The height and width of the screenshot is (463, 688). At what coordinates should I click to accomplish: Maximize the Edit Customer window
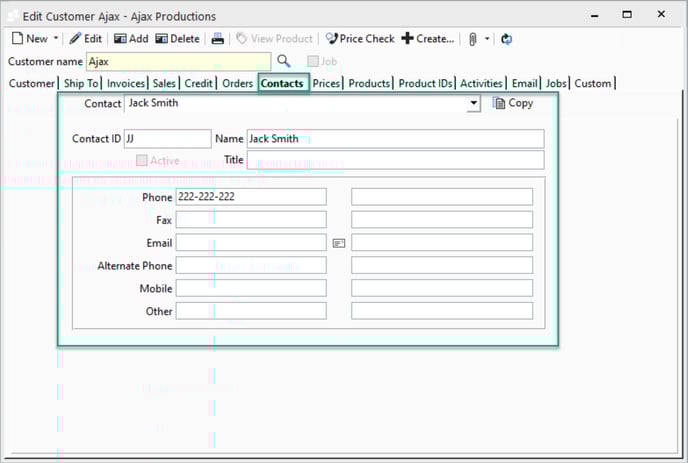pyautogui.click(x=627, y=14)
